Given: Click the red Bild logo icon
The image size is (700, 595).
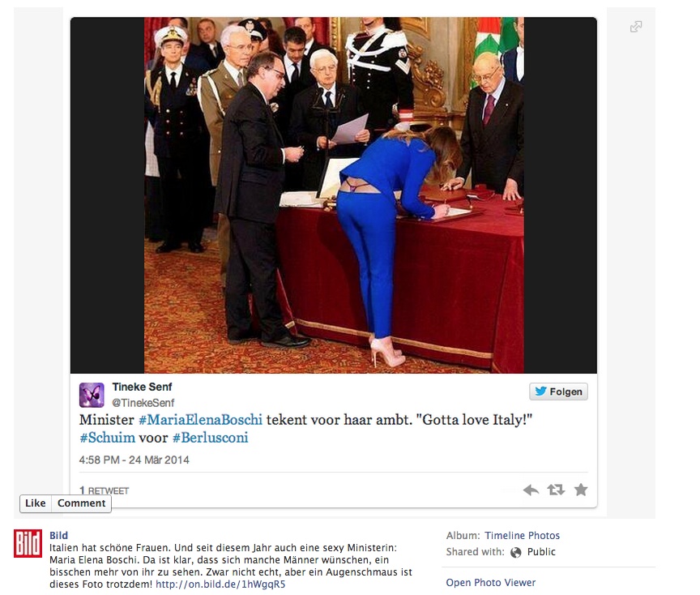Looking at the screenshot, I should tap(28, 544).
